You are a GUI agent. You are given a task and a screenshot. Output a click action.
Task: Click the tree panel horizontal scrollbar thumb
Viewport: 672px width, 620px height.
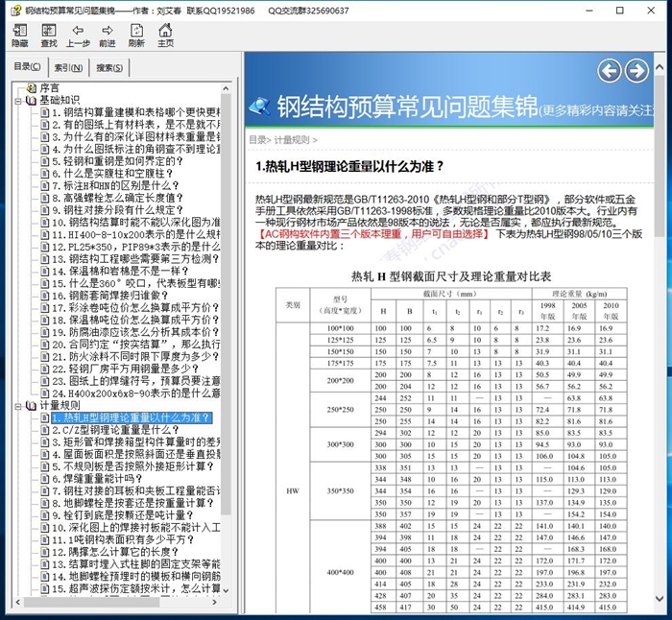click(91, 602)
